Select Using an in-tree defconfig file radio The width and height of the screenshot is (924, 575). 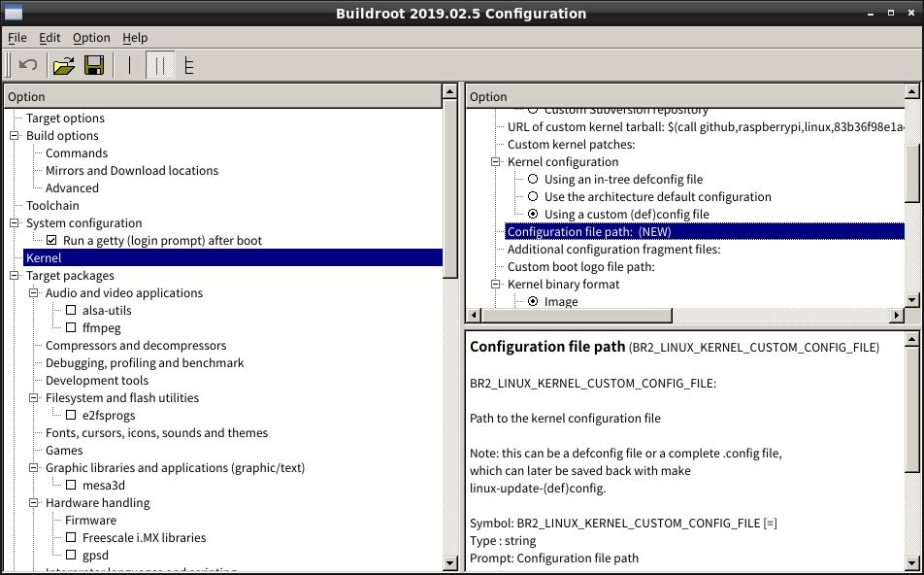coord(533,180)
